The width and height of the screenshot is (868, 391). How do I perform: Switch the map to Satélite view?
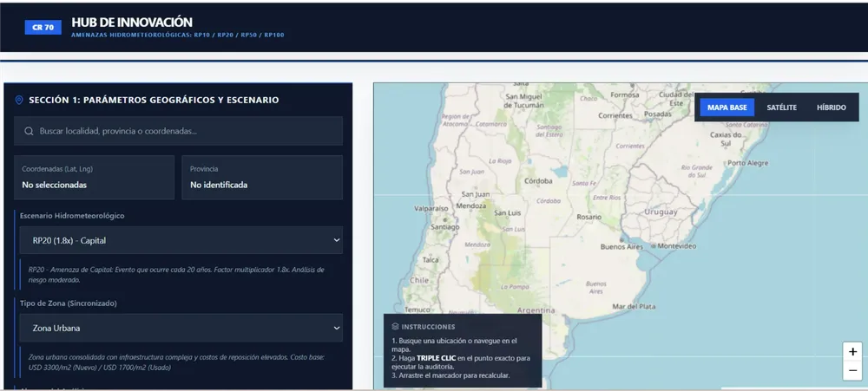point(781,108)
